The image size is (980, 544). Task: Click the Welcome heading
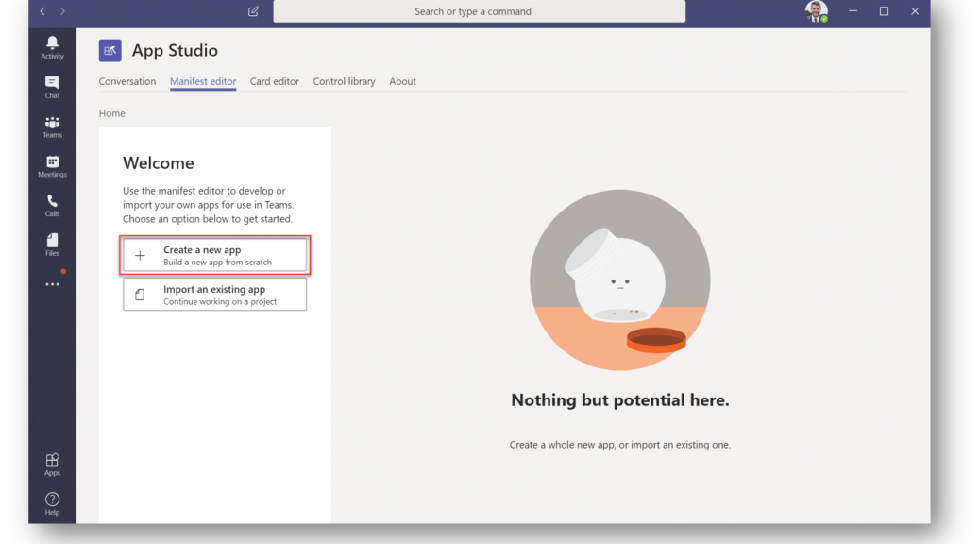pyautogui.click(x=158, y=163)
